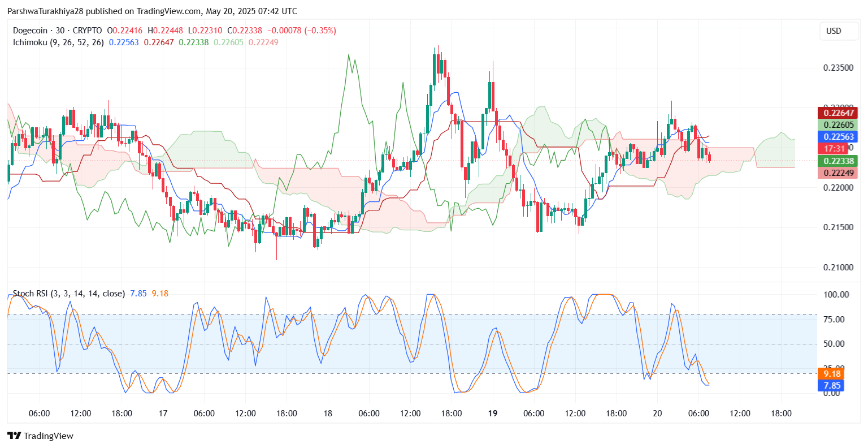Image resolution: width=868 pixels, height=448 pixels.
Task: Click the dark red 0.22647 price tag
Action: (838, 113)
